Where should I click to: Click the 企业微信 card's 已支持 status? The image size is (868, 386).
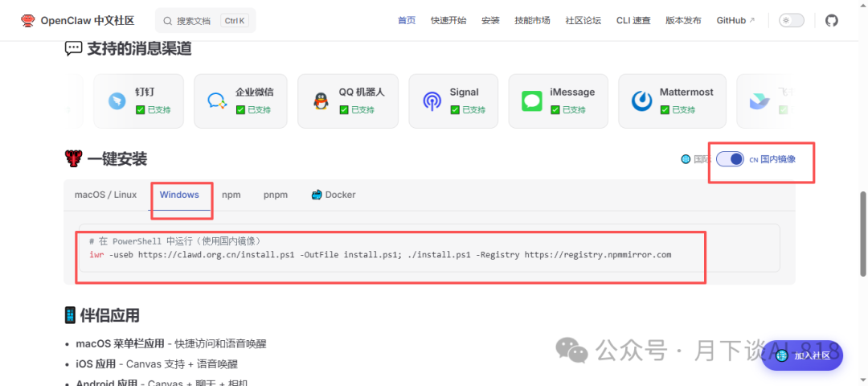pos(253,109)
